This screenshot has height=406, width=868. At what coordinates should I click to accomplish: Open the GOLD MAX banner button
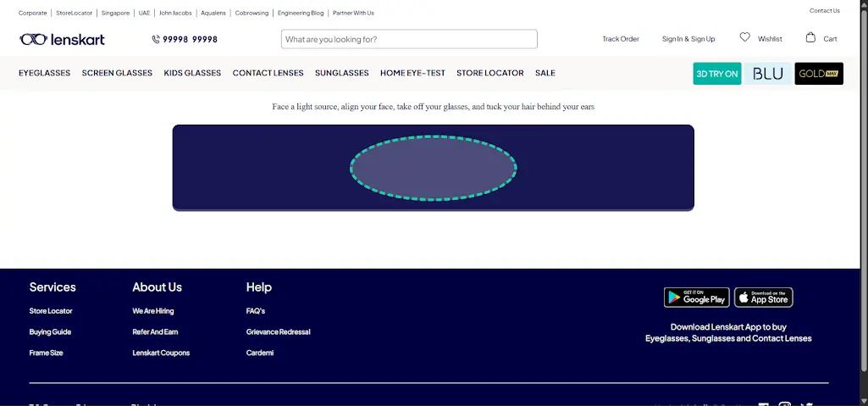(x=819, y=74)
